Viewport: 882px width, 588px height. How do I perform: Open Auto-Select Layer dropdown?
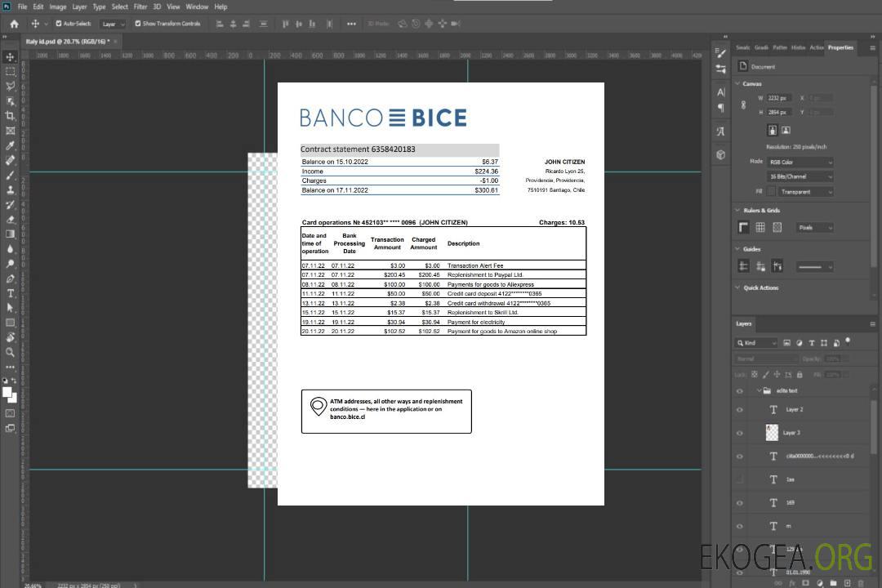[x=113, y=24]
